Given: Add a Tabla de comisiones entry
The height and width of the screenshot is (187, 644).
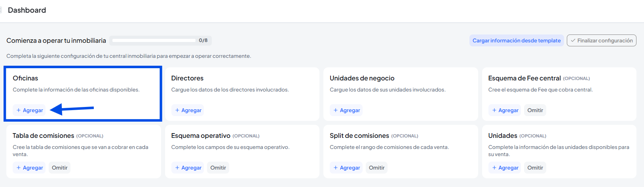Looking at the screenshot, I should (30, 168).
